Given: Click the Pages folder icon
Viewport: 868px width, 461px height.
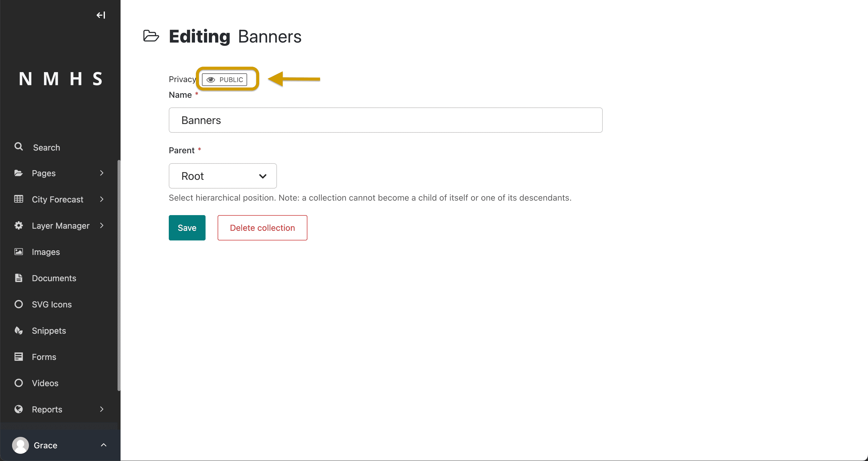Looking at the screenshot, I should (18, 173).
